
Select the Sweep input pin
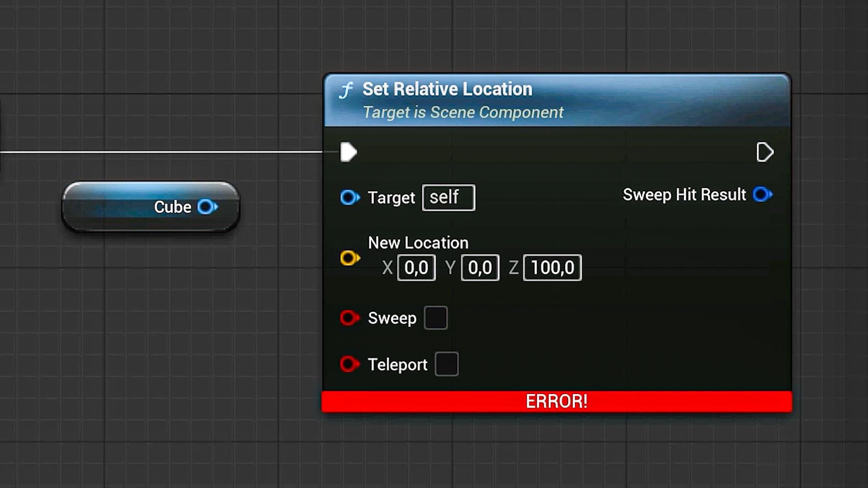coord(349,318)
